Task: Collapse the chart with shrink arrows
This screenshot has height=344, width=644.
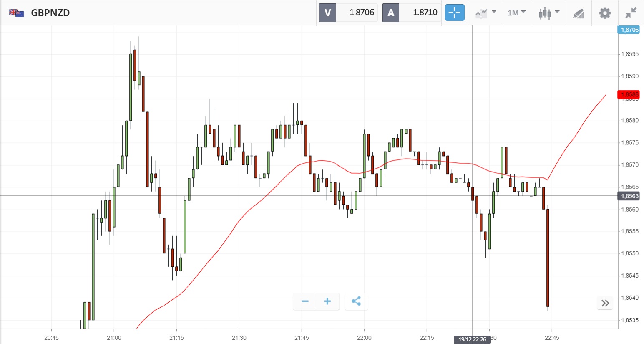Action: pos(631,13)
